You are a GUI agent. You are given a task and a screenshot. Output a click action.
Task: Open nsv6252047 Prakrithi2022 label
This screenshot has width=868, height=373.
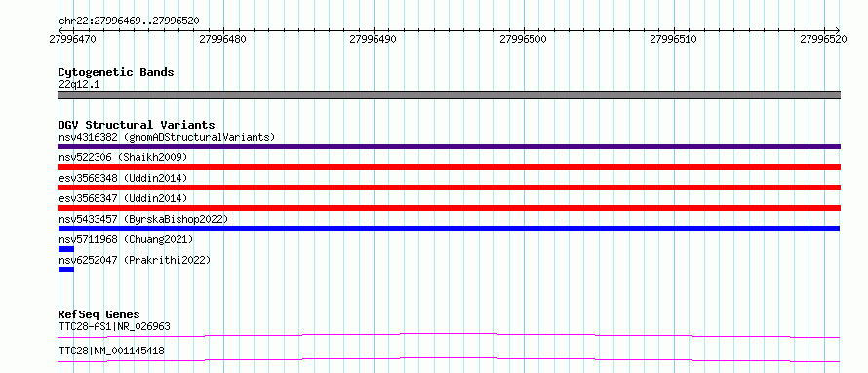coord(135,260)
